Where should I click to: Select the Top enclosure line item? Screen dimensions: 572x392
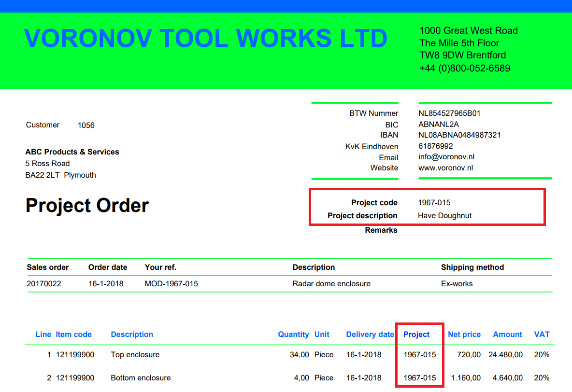135,355
